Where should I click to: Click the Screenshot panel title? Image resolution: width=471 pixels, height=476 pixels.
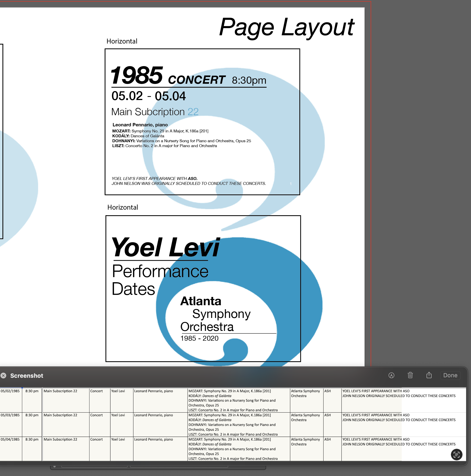[x=27, y=376]
